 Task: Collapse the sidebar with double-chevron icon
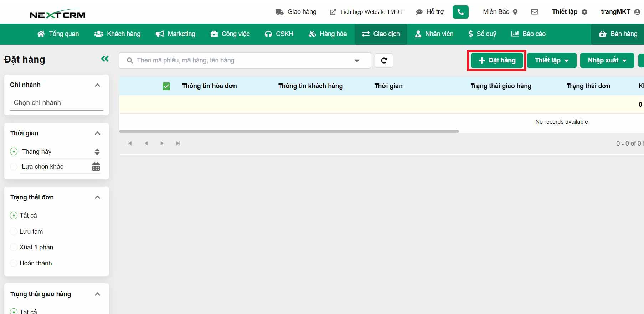pyautogui.click(x=105, y=59)
